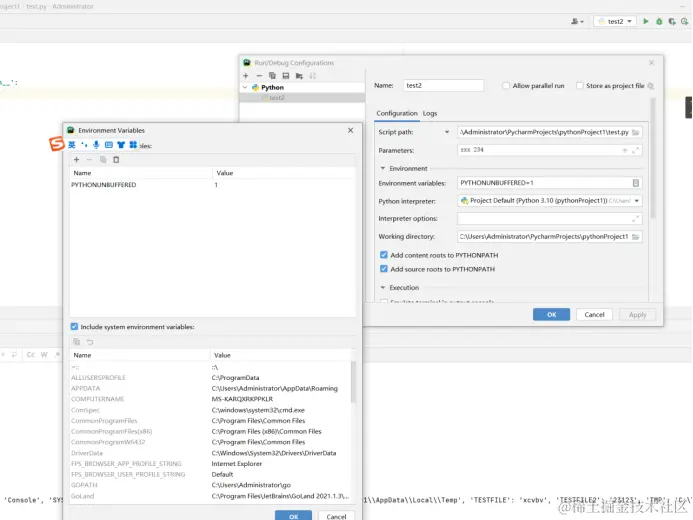Switch to the Logs tab
The image size is (693, 520).
[x=430, y=114]
